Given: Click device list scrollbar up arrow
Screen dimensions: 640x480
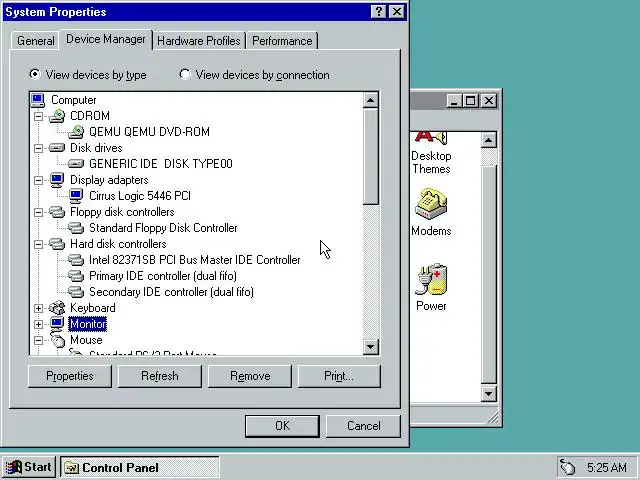Looking at the screenshot, I should tap(371, 100).
